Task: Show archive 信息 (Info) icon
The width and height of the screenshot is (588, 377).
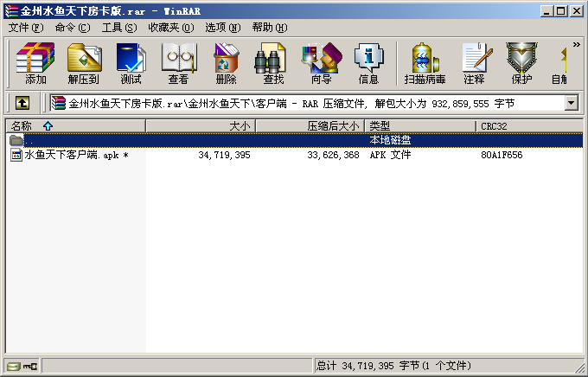Action: click(x=368, y=63)
